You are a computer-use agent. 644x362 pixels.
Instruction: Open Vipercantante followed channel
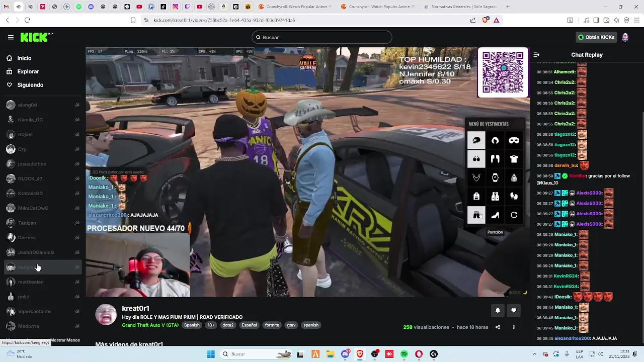[42, 311]
